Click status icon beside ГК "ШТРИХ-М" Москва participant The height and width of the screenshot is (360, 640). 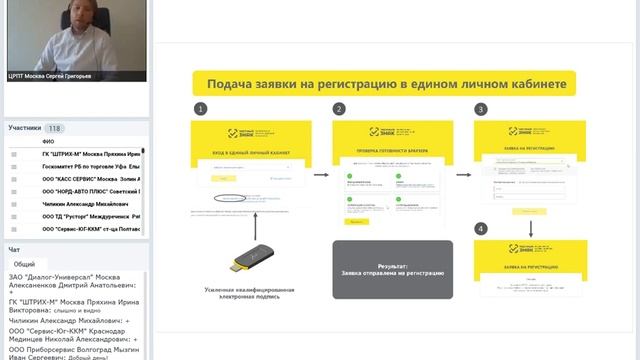click(14, 154)
